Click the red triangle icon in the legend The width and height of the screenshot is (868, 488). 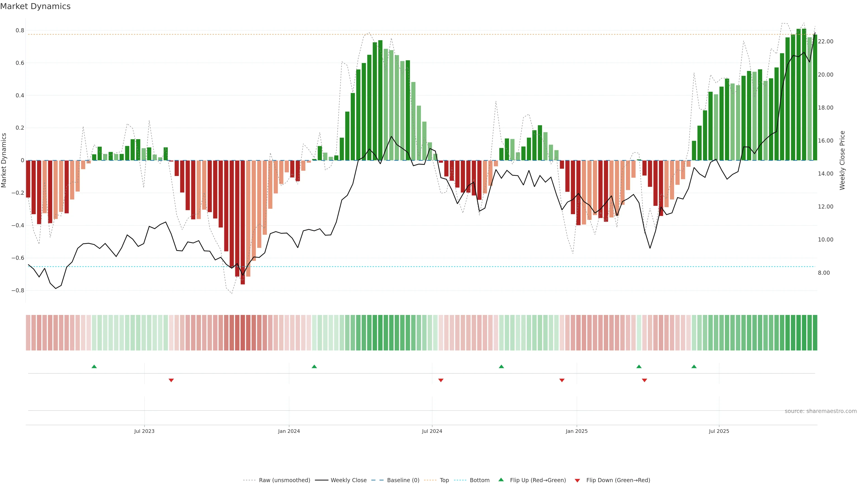tap(577, 481)
